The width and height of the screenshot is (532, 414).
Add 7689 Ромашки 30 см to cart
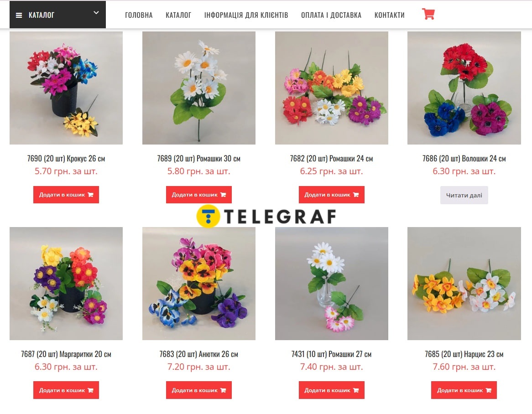(199, 195)
